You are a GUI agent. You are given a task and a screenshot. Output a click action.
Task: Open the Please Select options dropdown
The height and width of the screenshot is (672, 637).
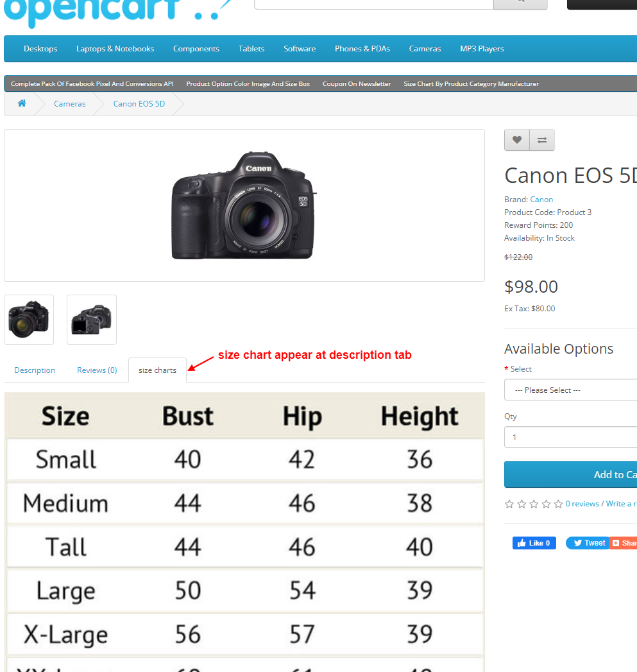[x=570, y=390]
